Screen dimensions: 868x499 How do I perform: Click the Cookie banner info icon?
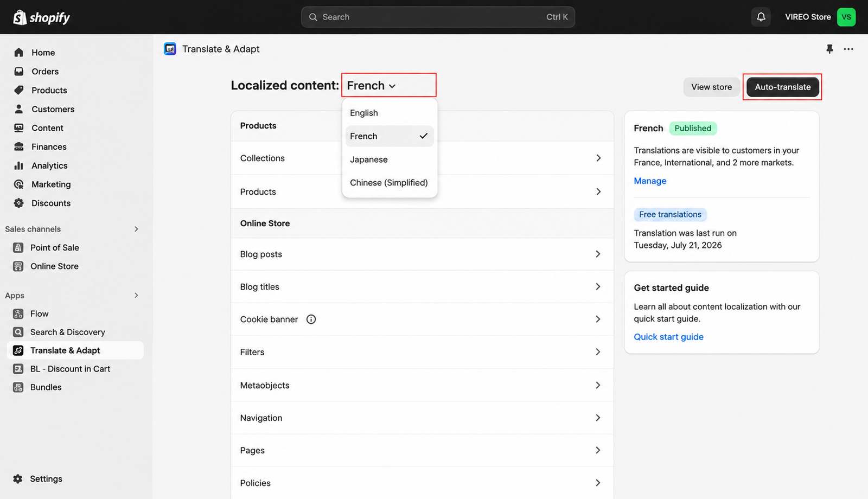(x=311, y=319)
